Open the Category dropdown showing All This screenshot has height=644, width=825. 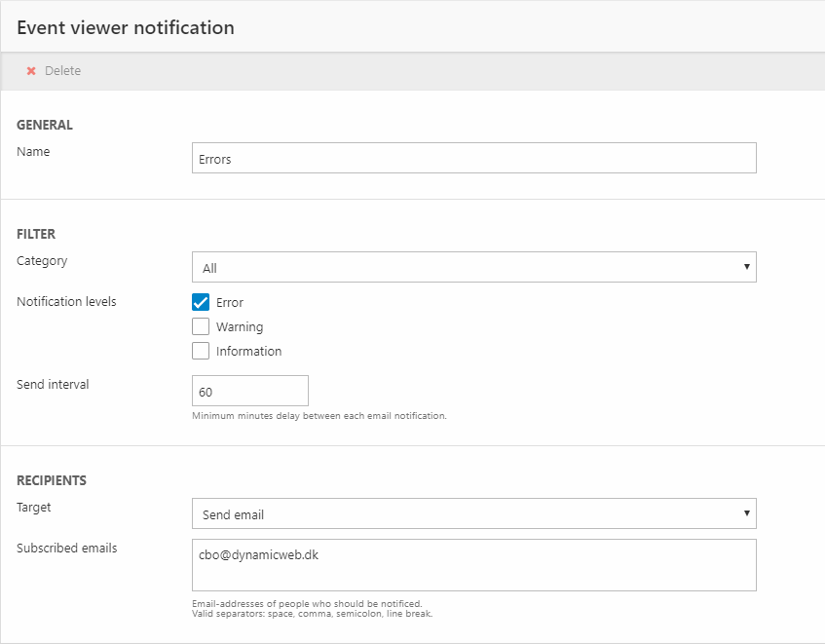coord(473,268)
